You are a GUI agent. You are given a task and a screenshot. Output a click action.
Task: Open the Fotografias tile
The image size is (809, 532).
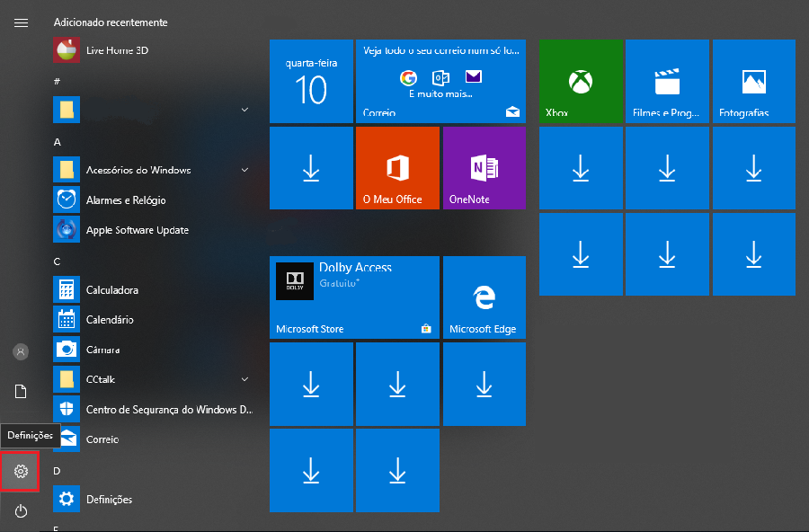pos(754,81)
